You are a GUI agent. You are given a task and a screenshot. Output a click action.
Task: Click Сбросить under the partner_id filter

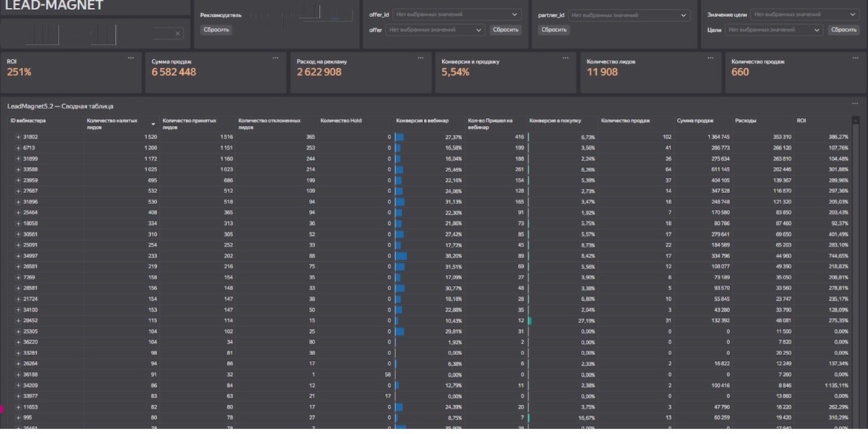pos(554,30)
